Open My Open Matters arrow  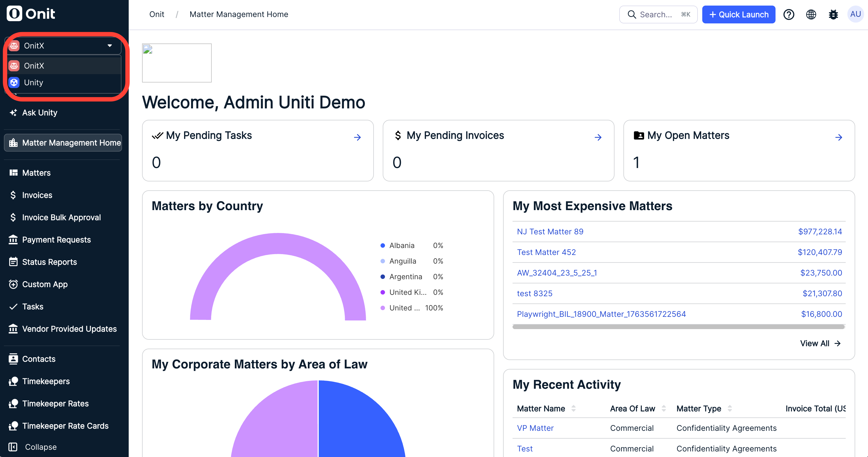pos(838,137)
